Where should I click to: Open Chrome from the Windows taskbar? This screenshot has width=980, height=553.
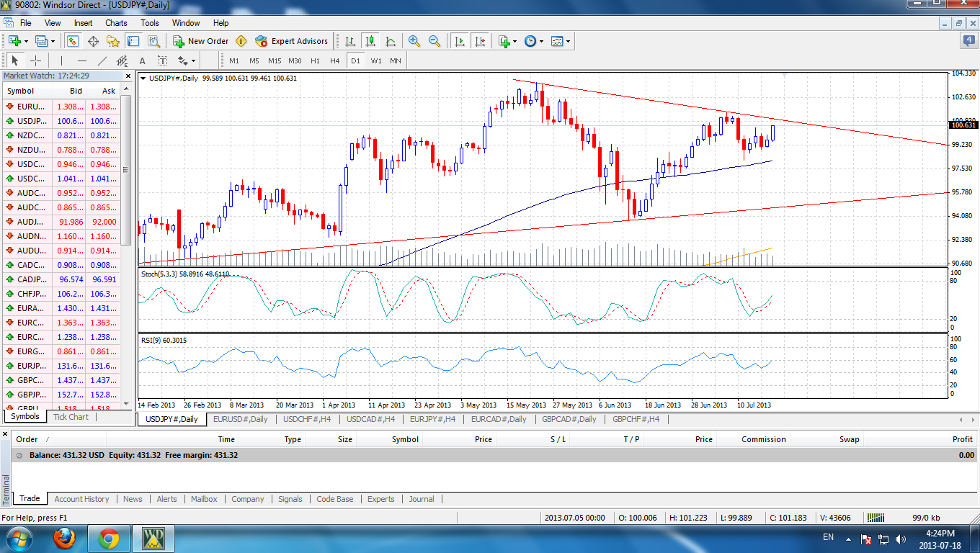[x=109, y=539]
